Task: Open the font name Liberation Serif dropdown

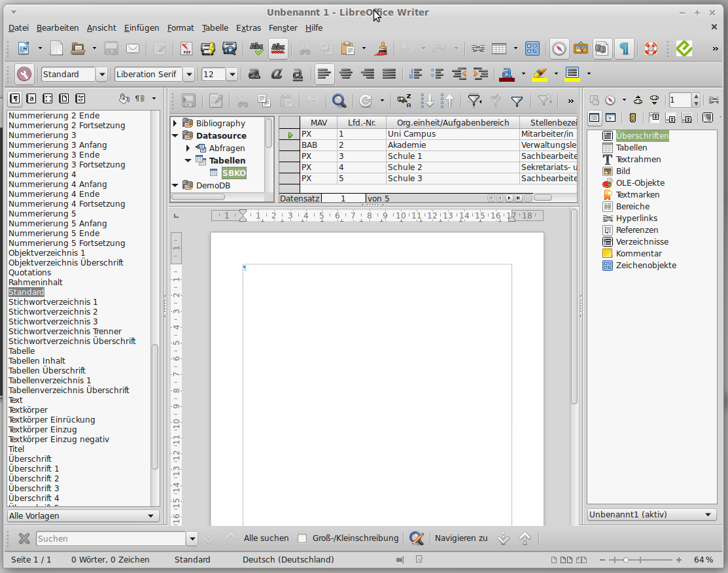Action: click(189, 74)
